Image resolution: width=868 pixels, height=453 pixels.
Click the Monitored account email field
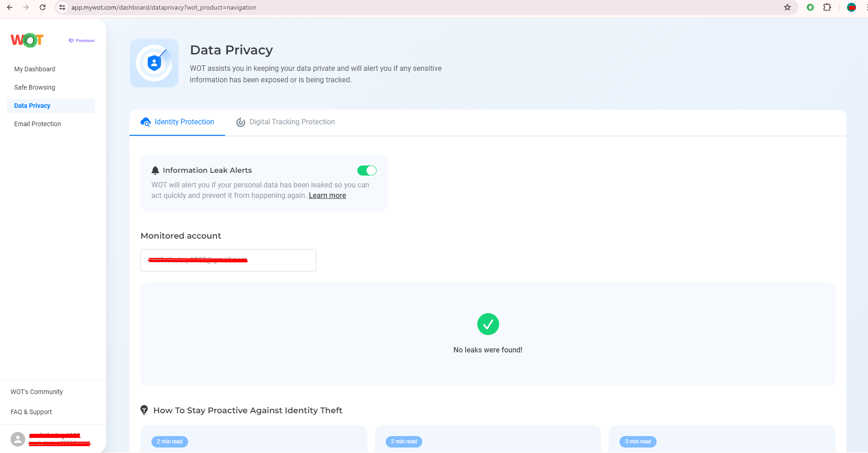point(228,260)
